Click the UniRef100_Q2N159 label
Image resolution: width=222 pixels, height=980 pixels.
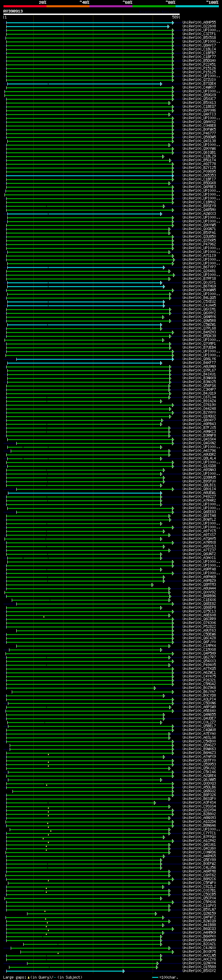pos(199,914)
